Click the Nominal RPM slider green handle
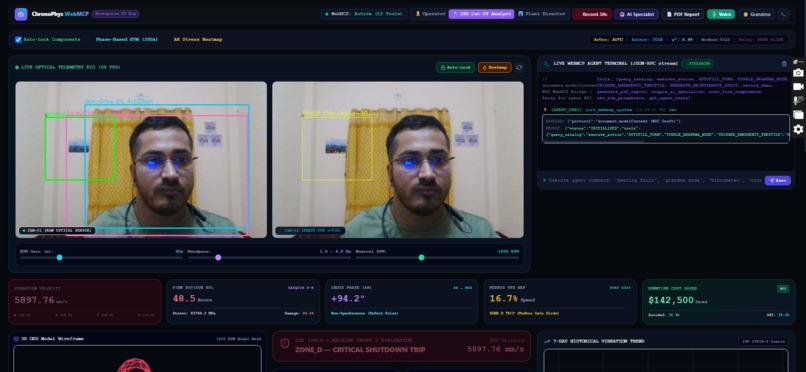This screenshot has width=806, height=372. coord(422,257)
